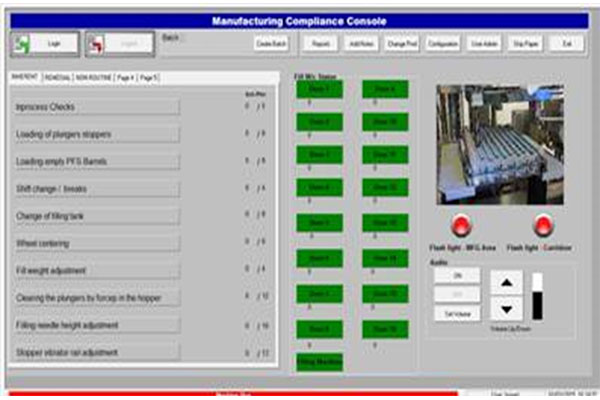Image resolution: width=600 pixels, height=400 pixels.
Task: Click the first green door status indicator
Action: [319, 90]
